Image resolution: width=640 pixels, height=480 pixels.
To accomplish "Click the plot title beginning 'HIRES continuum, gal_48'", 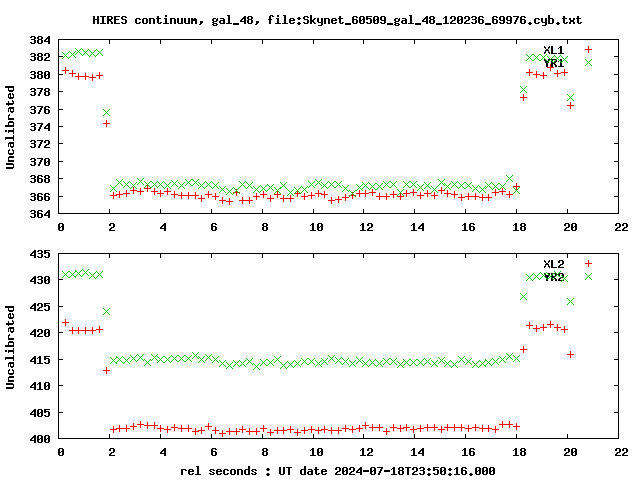I will pyautogui.click(x=337, y=20).
